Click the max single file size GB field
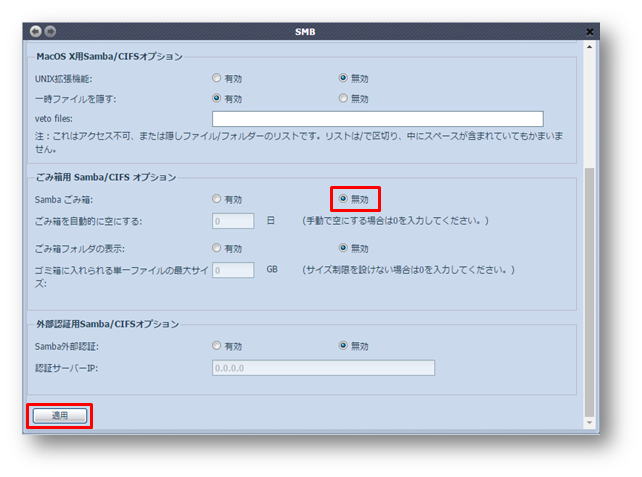Viewport: 642px width, 477px height. pos(233,270)
